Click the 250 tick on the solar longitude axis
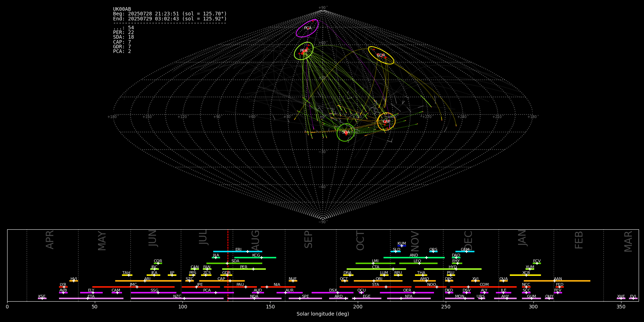The width and height of the screenshot is (644, 322). (x=445, y=307)
